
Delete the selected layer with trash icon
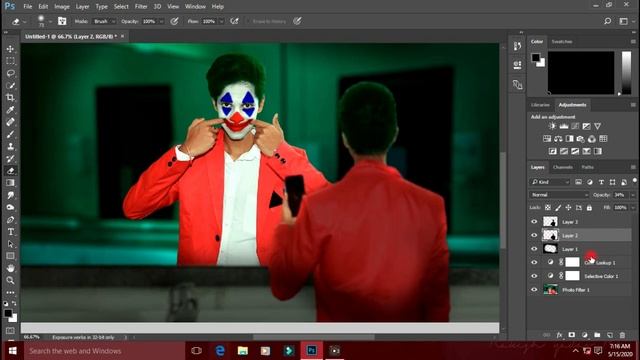pyautogui.click(x=622, y=335)
